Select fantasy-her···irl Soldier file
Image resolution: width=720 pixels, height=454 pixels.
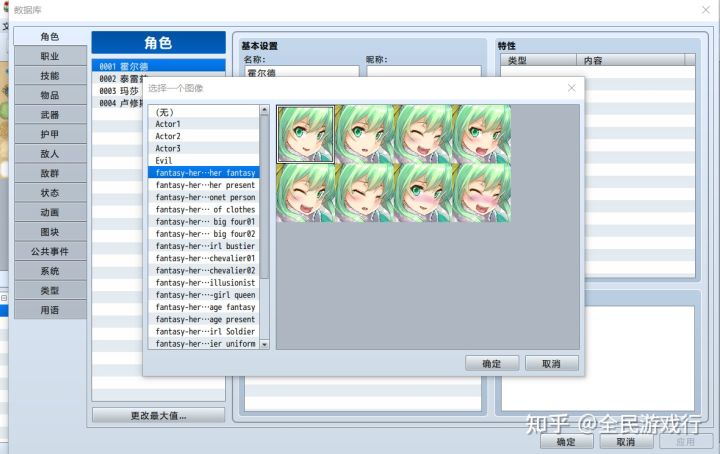(204, 331)
